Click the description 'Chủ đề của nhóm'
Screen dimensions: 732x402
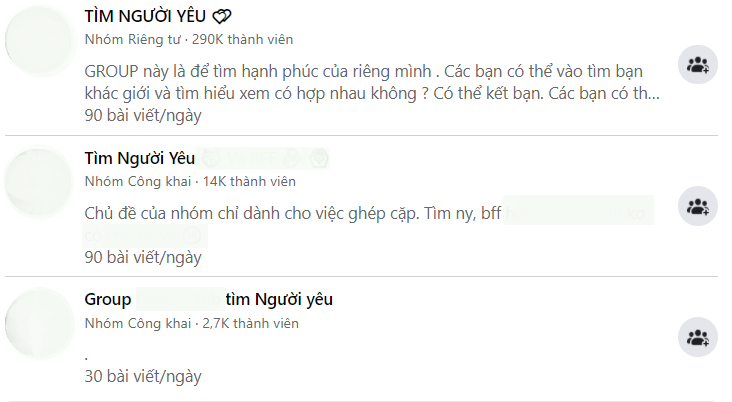pyautogui.click(x=290, y=214)
